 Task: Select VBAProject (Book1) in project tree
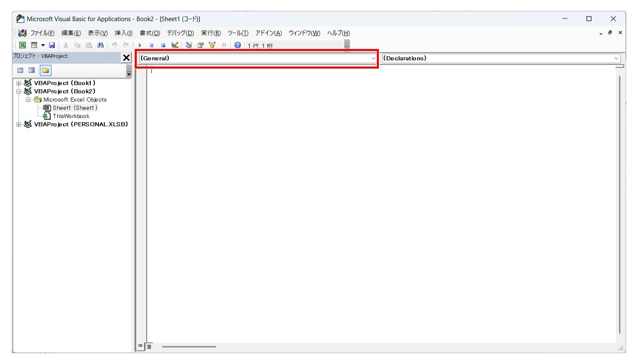pos(65,83)
